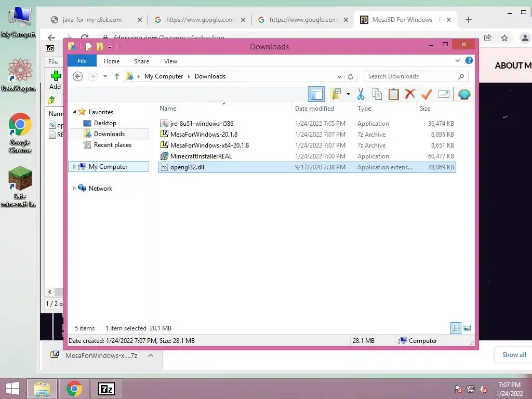
Task: Open the Share ribbon tab
Action: point(141,61)
